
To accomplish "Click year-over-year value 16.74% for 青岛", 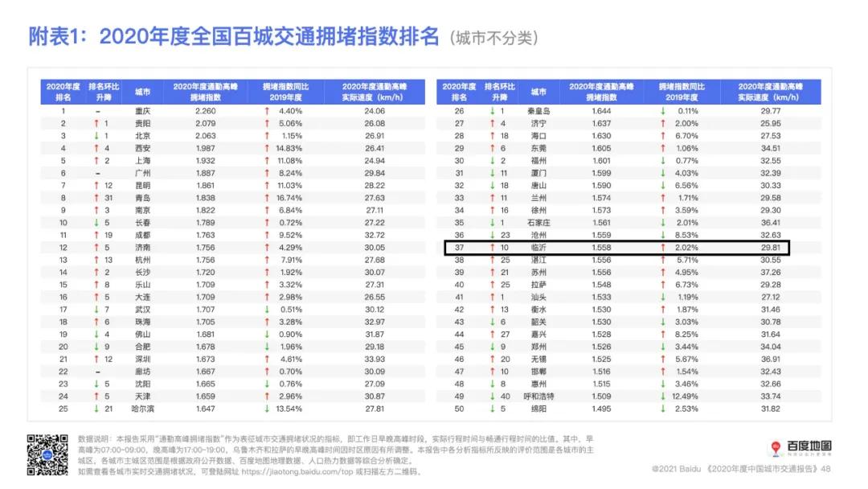I will [289, 198].
